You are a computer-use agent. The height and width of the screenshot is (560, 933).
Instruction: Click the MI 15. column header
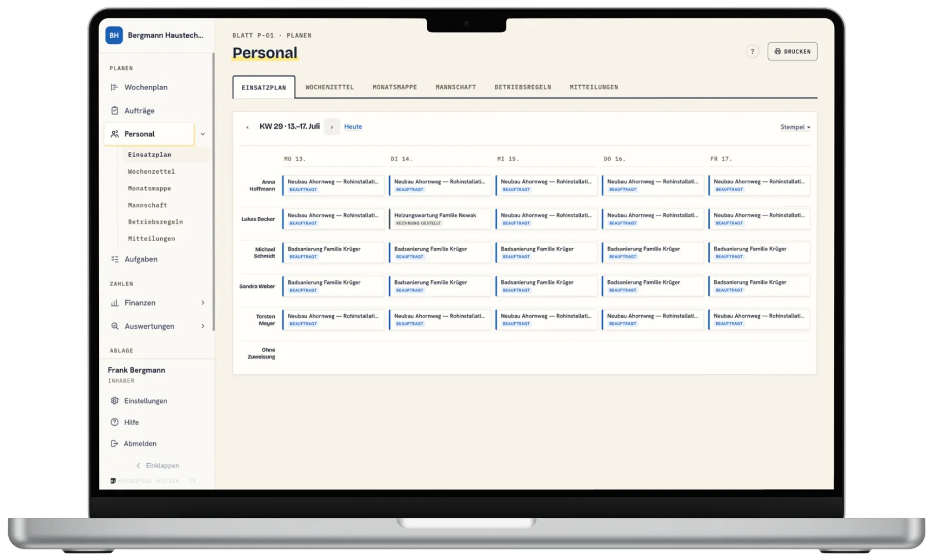tap(508, 159)
